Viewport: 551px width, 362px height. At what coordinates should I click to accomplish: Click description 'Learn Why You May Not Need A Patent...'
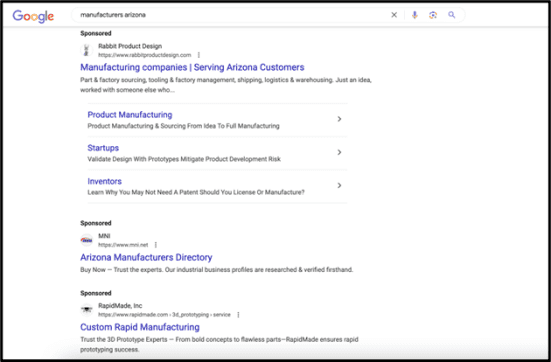pos(196,192)
